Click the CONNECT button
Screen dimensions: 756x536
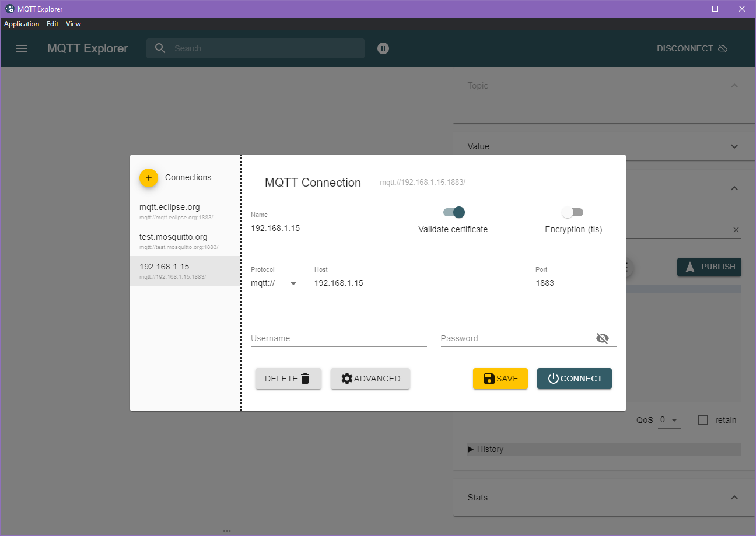pos(575,379)
